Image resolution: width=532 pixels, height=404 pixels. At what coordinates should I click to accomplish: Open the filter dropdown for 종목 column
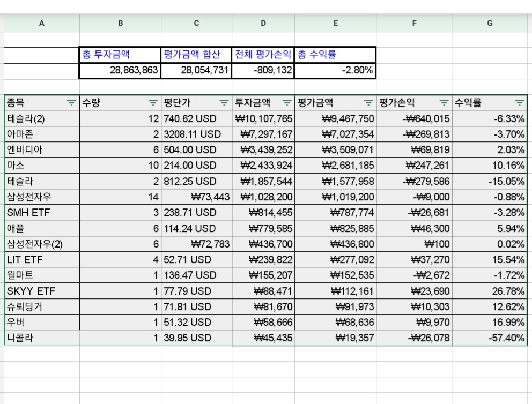pyautogui.click(x=71, y=103)
